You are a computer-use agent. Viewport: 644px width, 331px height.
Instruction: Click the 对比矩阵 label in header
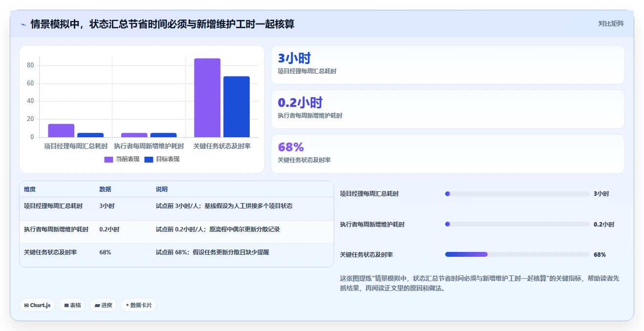point(611,23)
